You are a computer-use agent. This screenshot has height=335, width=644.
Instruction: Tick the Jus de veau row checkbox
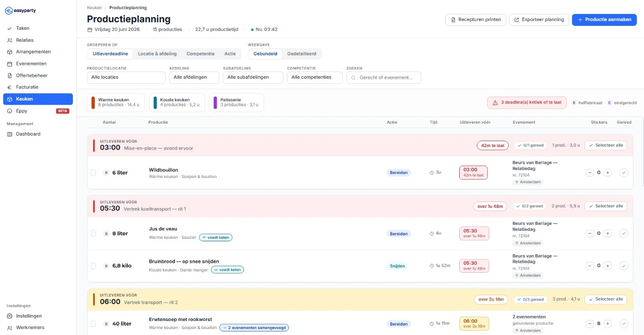click(93, 233)
